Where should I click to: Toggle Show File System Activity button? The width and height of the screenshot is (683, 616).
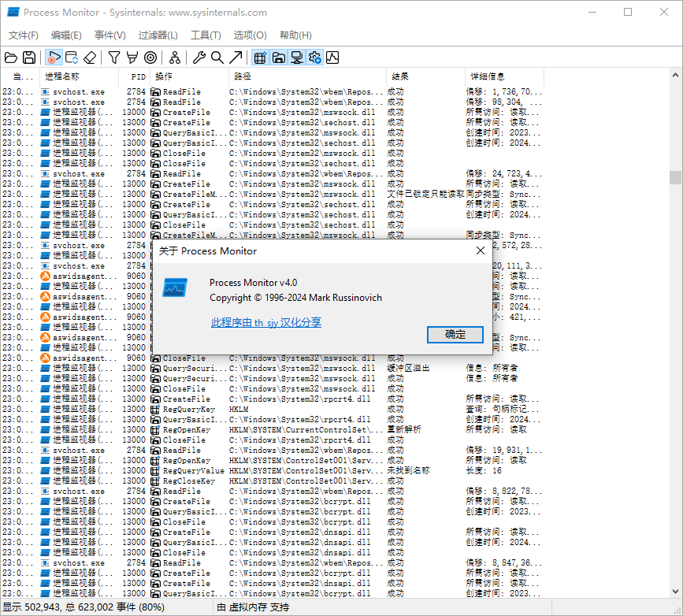pos(278,58)
